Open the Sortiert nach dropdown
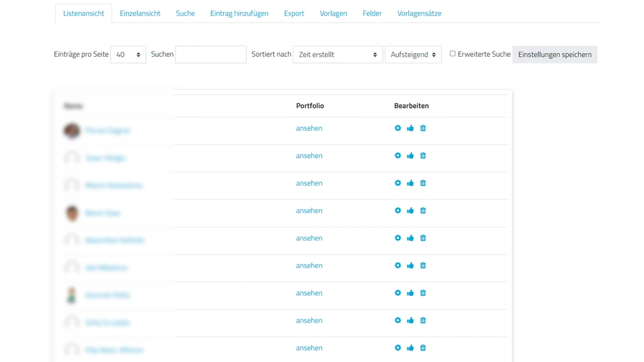The height and width of the screenshot is (362, 644). coord(338,54)
